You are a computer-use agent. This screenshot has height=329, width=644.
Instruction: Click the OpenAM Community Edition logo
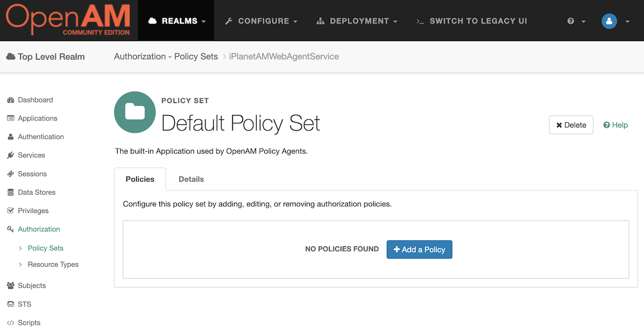pyautogui.click(x=68, y=20)
